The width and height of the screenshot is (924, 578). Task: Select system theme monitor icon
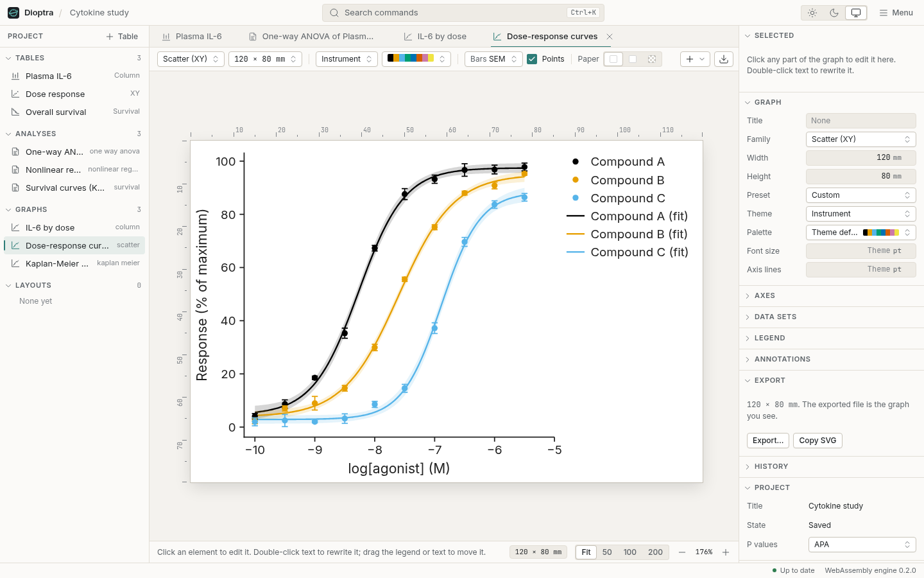[856, 13]
